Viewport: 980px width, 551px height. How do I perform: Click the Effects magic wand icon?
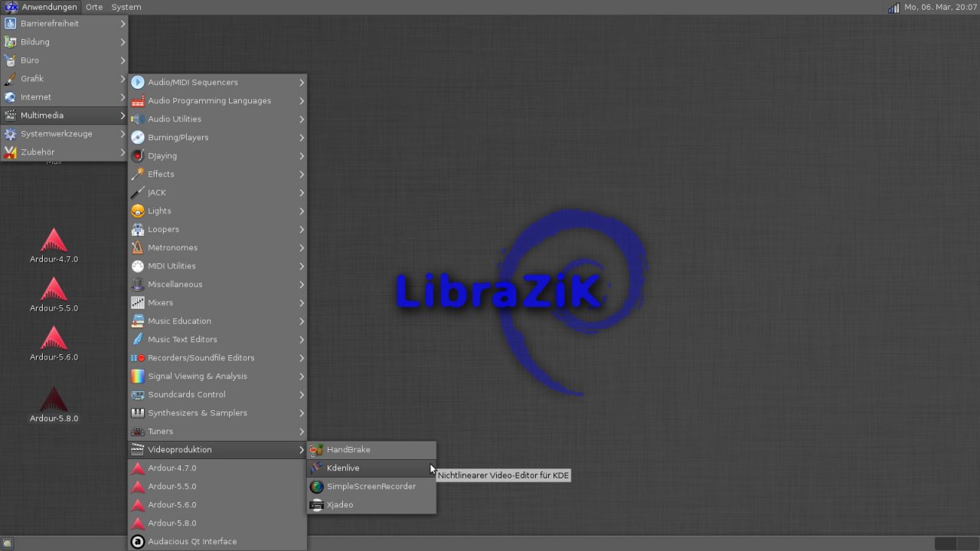(138, 174)
